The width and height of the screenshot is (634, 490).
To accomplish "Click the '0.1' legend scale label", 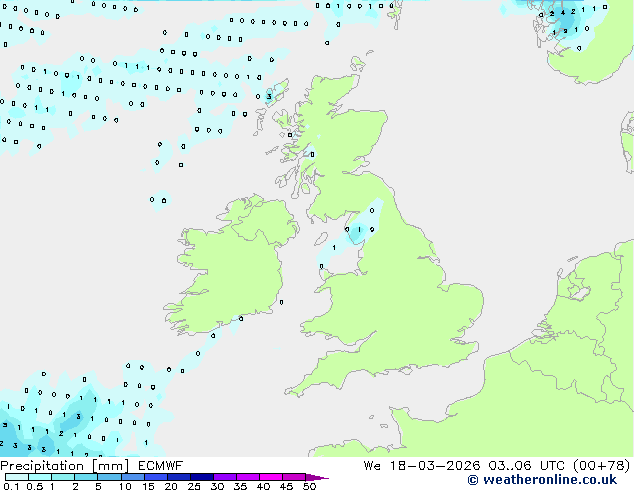I will [11, 486].
